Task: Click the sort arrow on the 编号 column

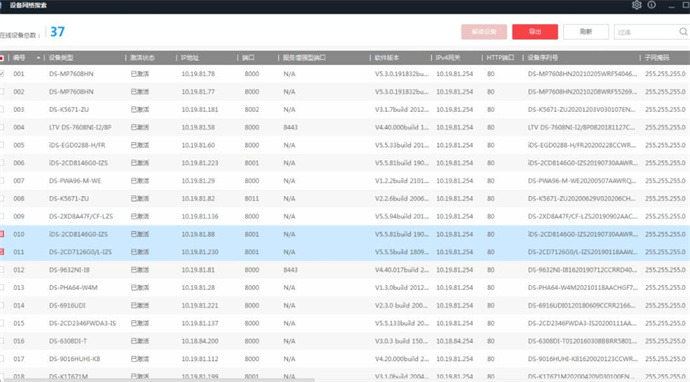Action: click(x=38, y=58)
